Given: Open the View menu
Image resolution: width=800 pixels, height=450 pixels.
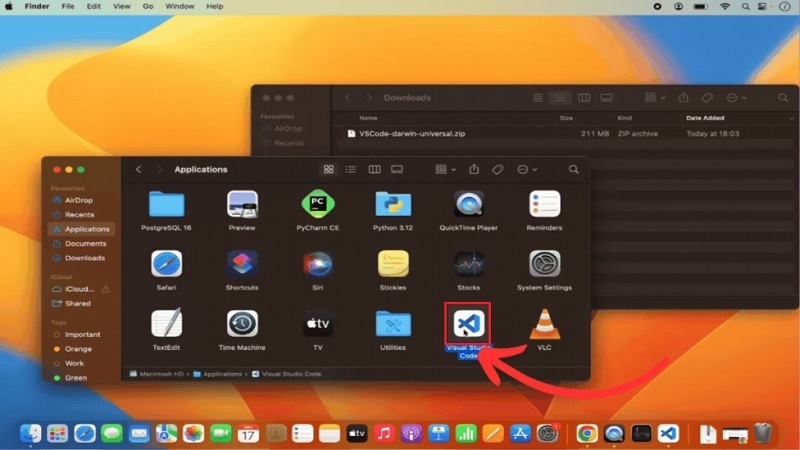Looking at the screenshot, I should (121, 7).
